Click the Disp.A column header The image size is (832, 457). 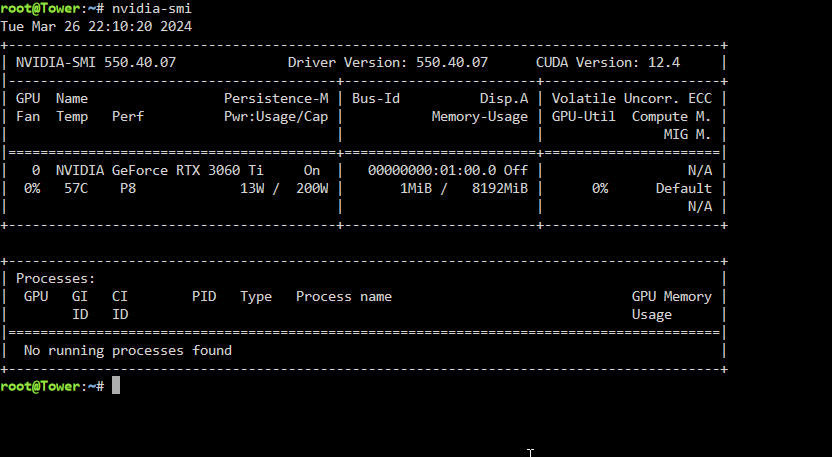click(504, 99)
